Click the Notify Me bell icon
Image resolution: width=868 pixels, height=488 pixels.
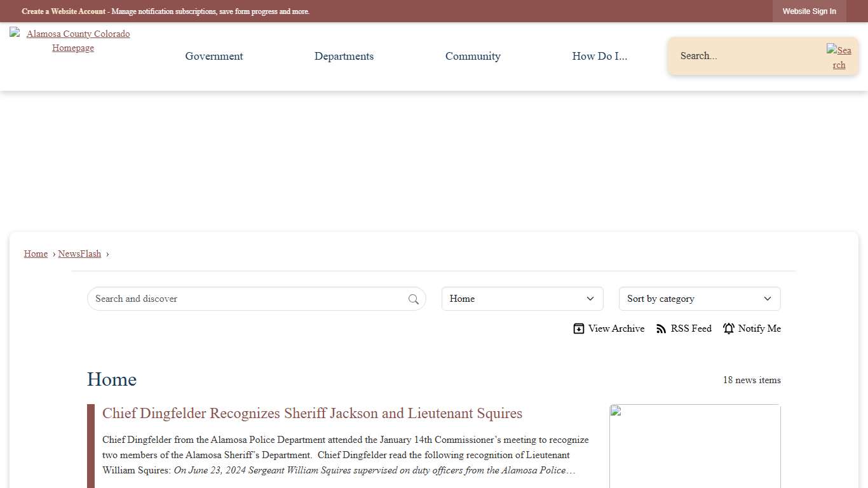[729, 329]
